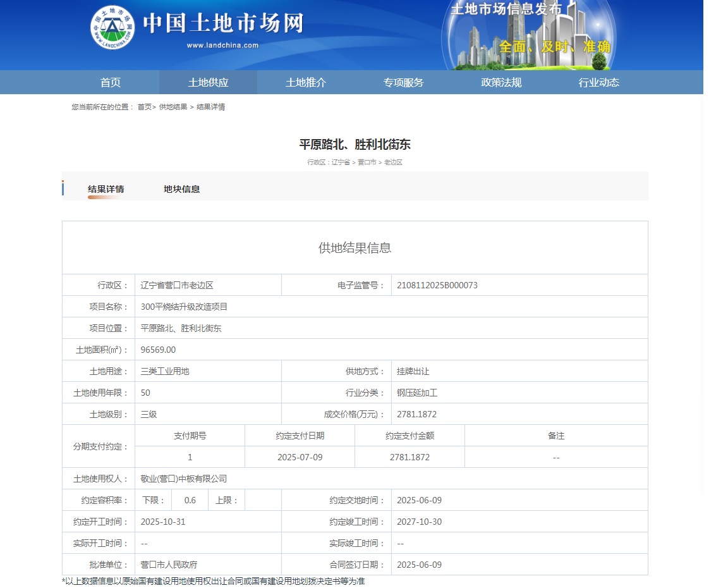Image resolution: width=728 pixels, height=588 pixels.
Task: Open the 政策法规 navigation menu item
Action: click(x=501, y=83)
